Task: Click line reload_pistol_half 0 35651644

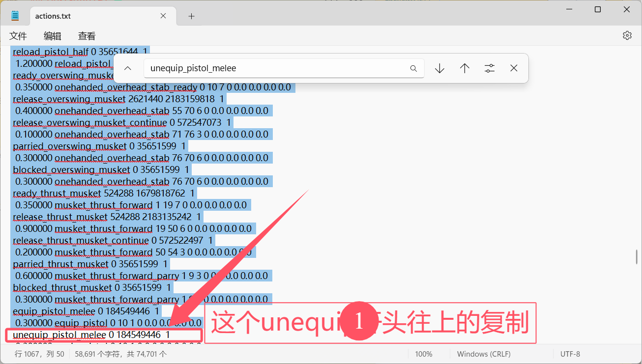Action: point(80,51)
